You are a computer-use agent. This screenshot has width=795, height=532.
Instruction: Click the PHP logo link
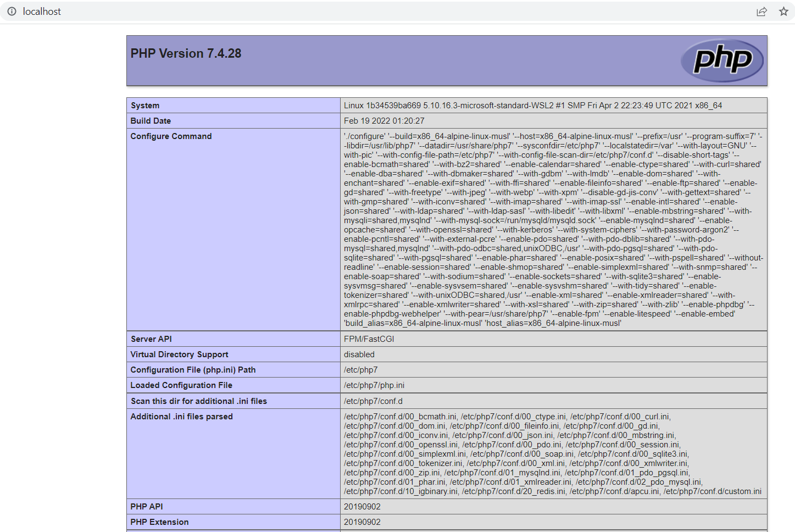pyautogui.click(x=722, y=60)
